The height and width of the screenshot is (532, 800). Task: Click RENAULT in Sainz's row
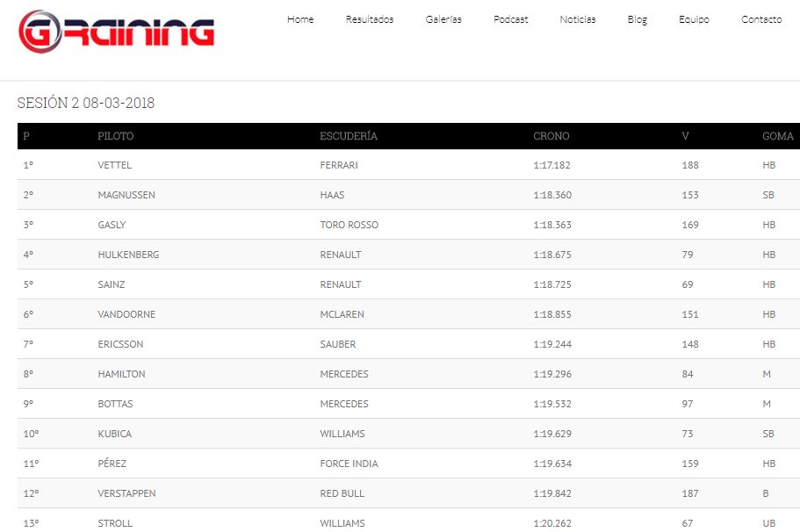[x=341, y=284]
